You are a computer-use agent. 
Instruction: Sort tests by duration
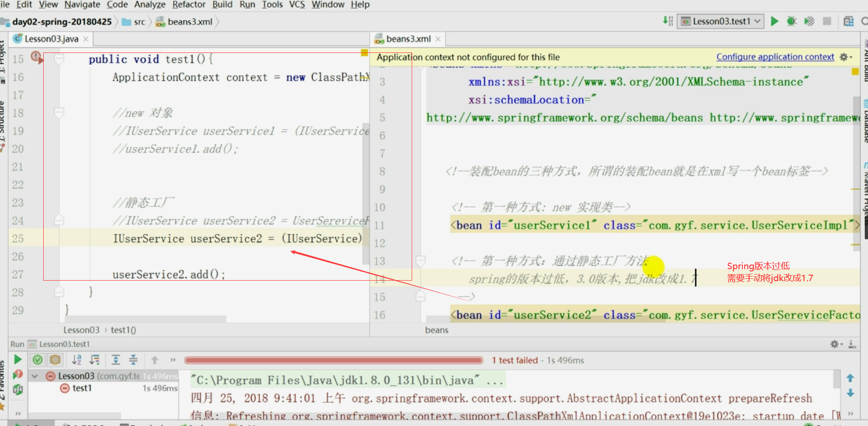coord(94,360)
